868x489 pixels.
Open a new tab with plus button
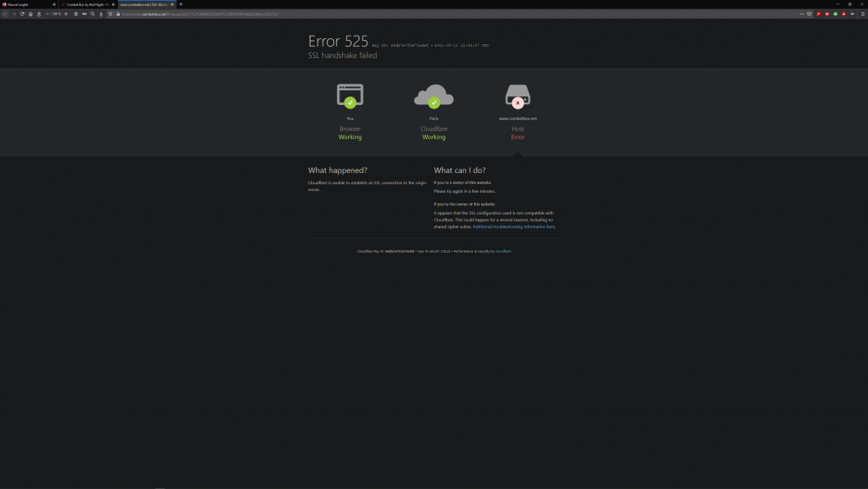[x=181, y=4]
